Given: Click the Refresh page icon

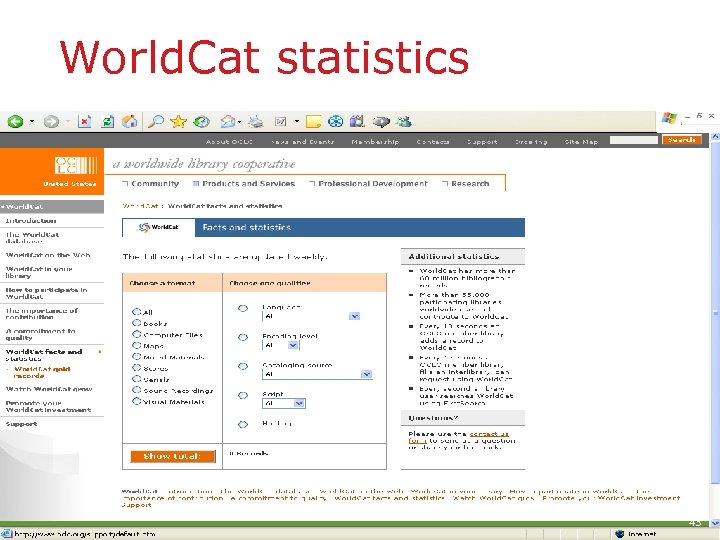Looking at the screenshot, I should pos(107,122).
